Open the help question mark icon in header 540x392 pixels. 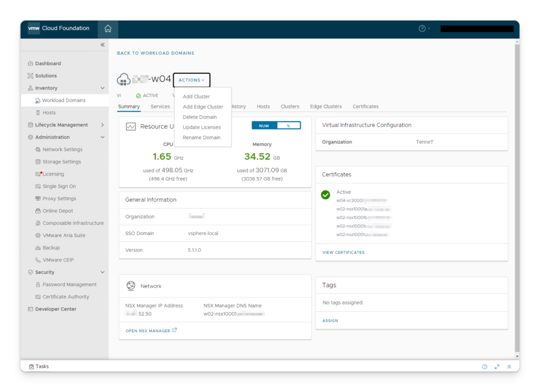point(422,28)
